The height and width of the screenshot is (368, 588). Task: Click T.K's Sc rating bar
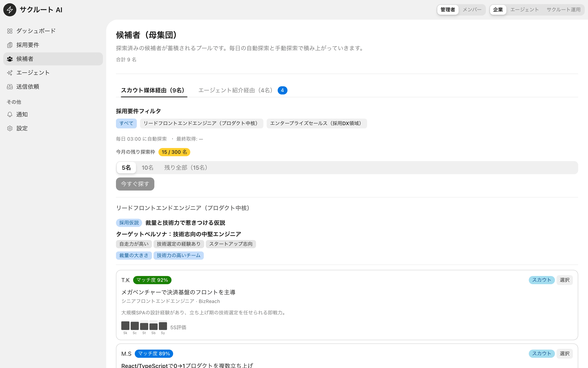(x=135, y=326)
